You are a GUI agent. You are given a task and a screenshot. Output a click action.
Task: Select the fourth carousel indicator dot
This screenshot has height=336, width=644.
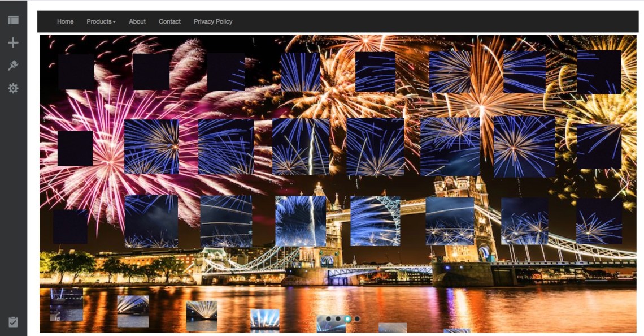357,319
